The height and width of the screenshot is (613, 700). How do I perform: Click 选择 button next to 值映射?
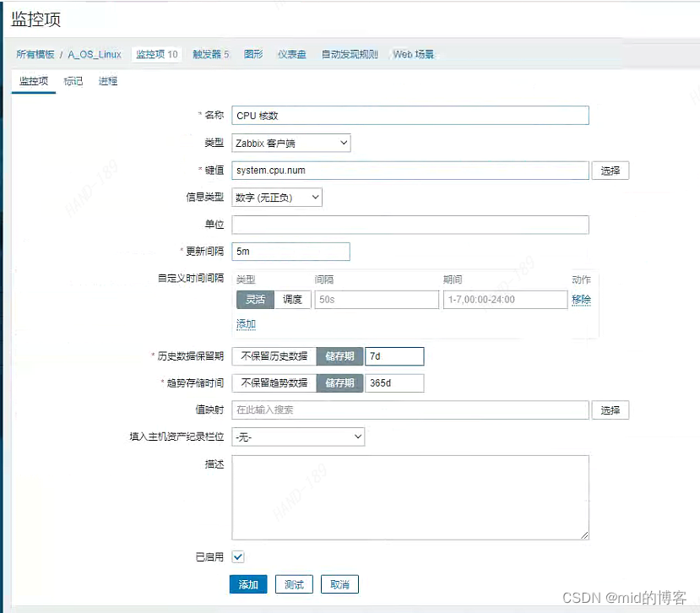(x=610, y=410)
